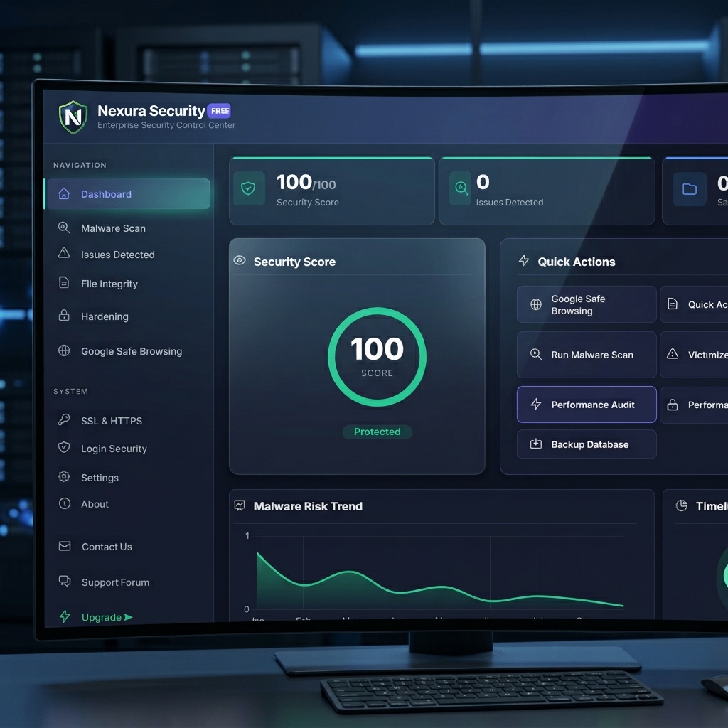Image resolution: width=728 pixels, height=728 pixels.
Task: Click the globe icon beside sidebar Google Safe Browsing
Action: 64,350
